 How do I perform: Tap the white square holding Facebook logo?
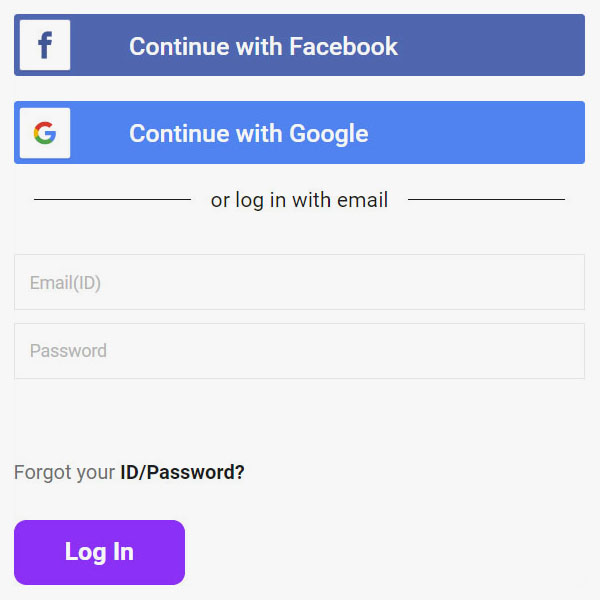pyautogui.click(x=45, y=45)
